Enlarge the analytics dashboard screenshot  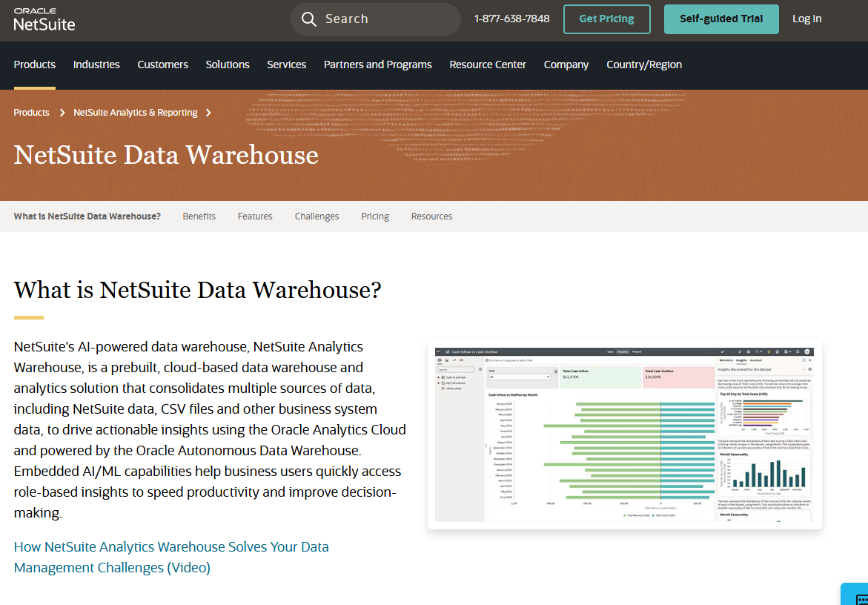pyautogui.click(x=624, y=434)
